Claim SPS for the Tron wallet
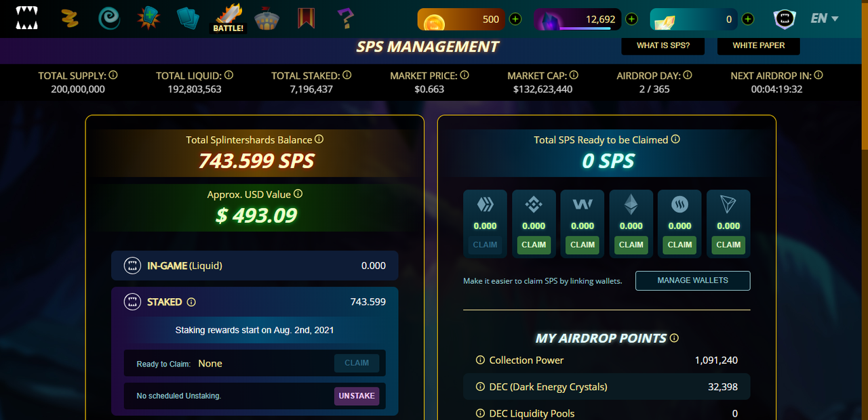868x420 pixels. point(729,245)
